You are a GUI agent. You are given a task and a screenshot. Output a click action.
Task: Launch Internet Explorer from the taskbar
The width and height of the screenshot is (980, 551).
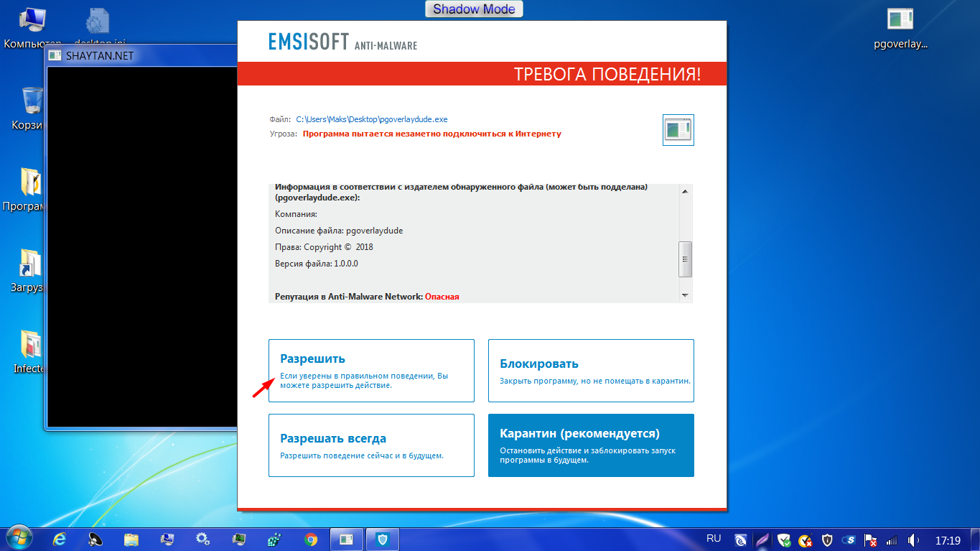coord(60,539)
